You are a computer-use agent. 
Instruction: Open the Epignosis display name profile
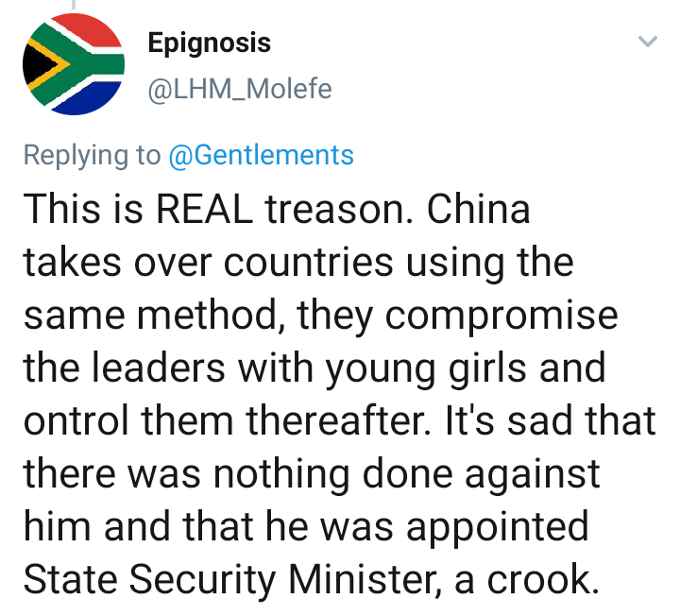click(x=209, y=43)
